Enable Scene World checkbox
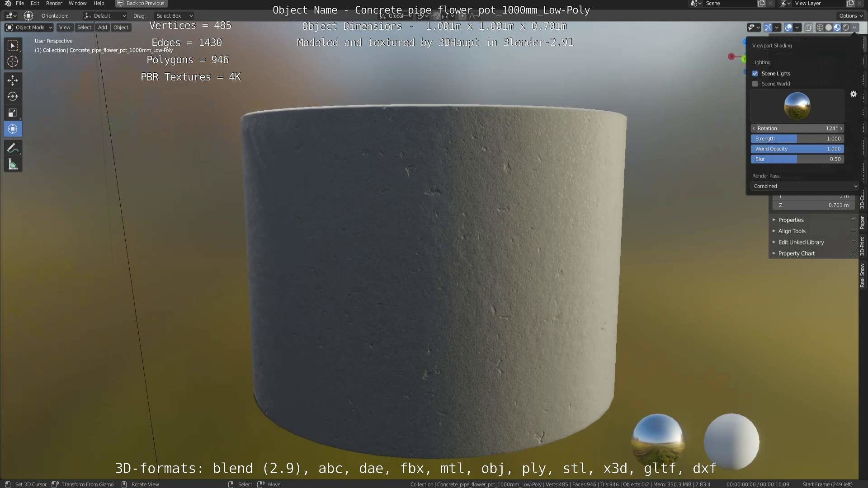This screenshot has width=868, height=488. (x=755, y=84)
